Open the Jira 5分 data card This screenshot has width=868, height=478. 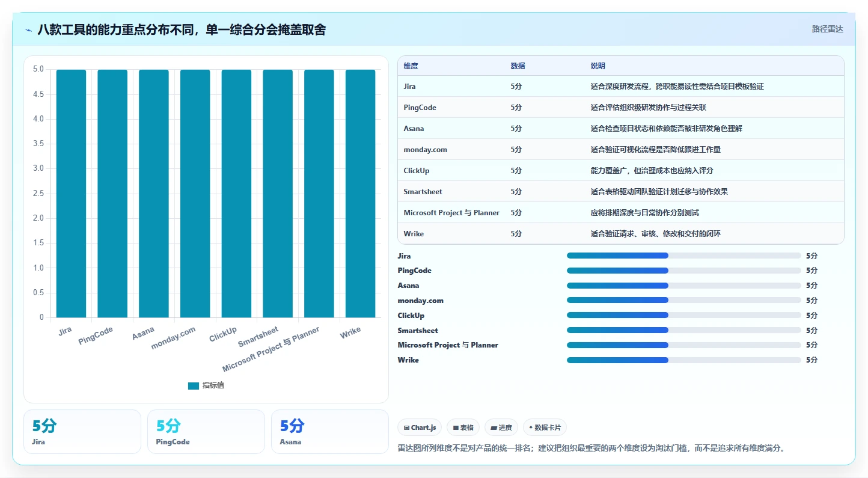coord(82,432)
